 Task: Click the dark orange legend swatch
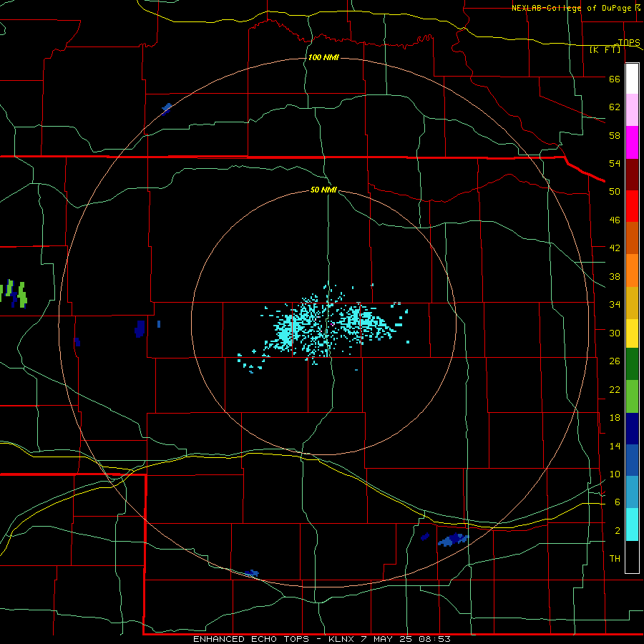632,238
